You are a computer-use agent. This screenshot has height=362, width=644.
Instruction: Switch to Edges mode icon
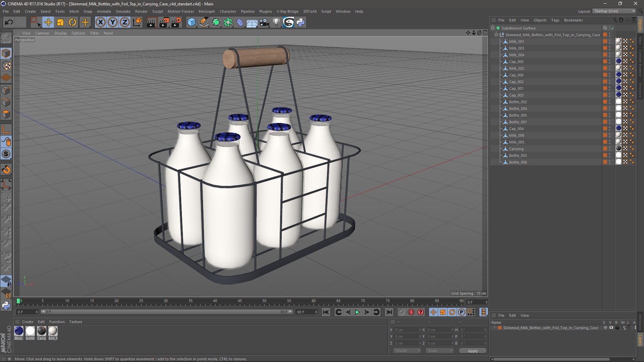tap(6, 102)
